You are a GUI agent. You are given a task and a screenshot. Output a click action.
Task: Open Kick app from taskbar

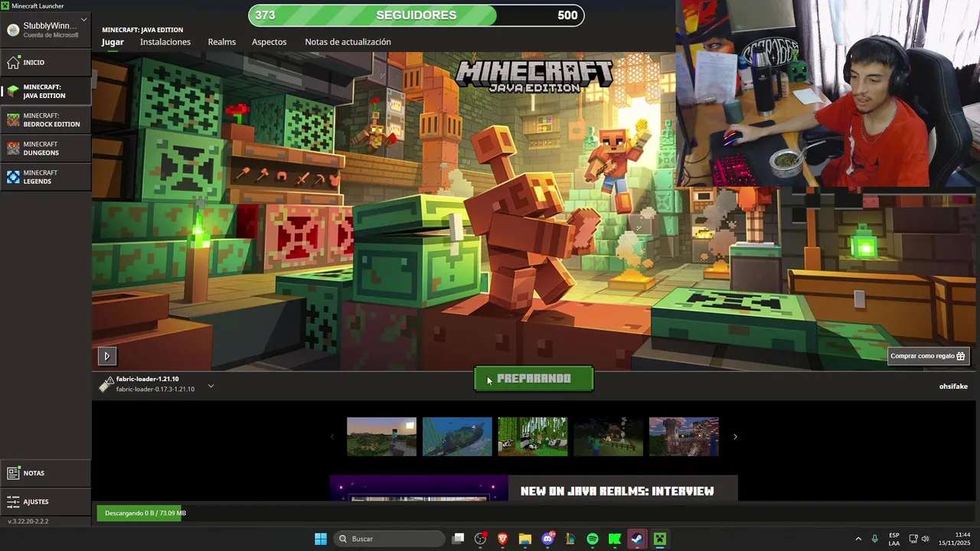[615, 539]
